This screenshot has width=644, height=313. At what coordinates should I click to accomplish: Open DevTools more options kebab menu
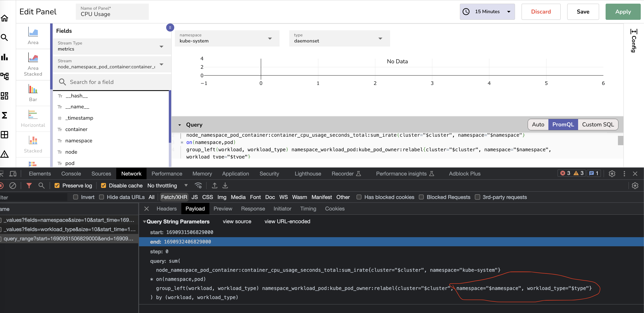click(624, 173)
